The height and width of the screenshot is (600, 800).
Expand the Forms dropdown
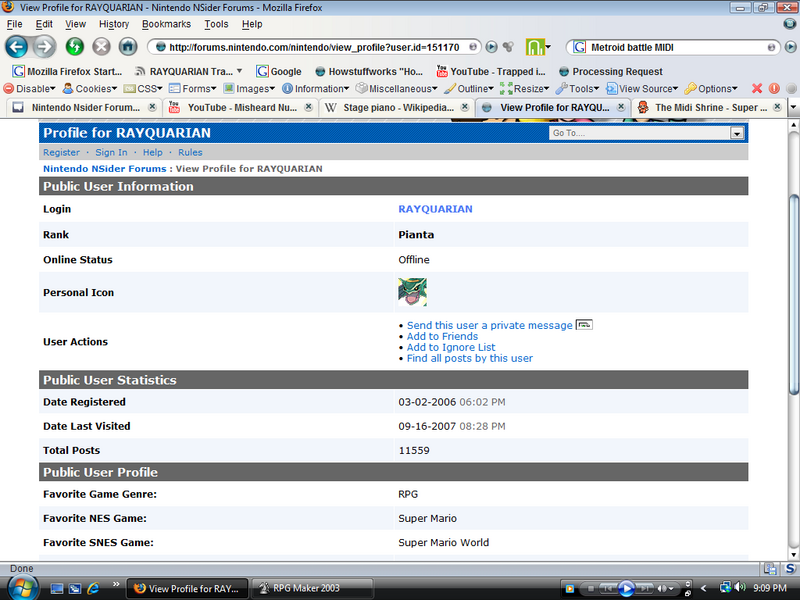193,88
